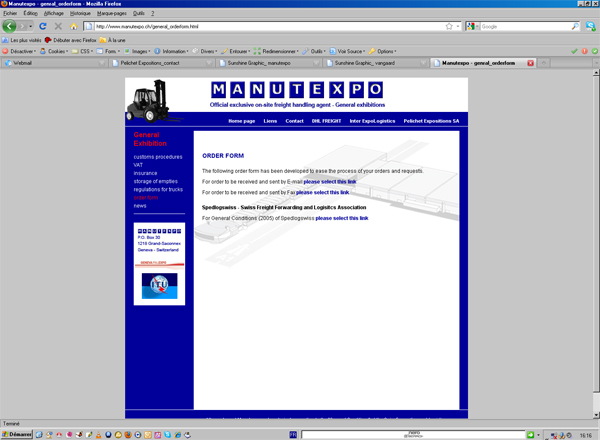Open the Édition menu
This screenshot has width=600, height=440.
click(31, 13)
